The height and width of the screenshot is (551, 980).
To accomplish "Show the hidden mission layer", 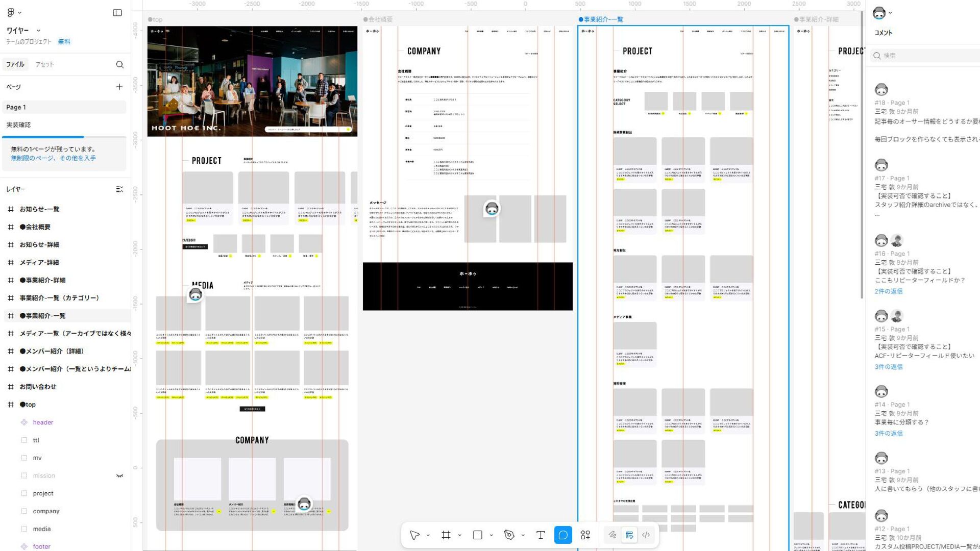I will click(x=120, y=475).
